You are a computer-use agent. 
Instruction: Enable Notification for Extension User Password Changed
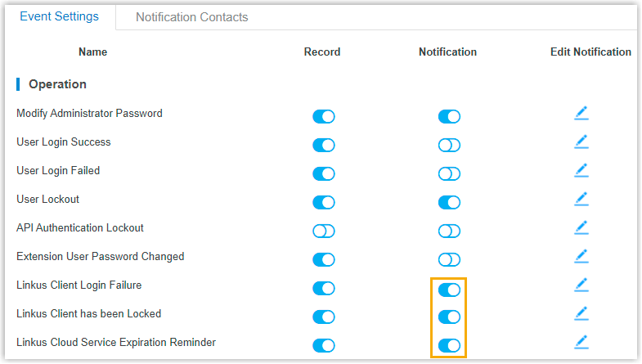click(449, 260)
